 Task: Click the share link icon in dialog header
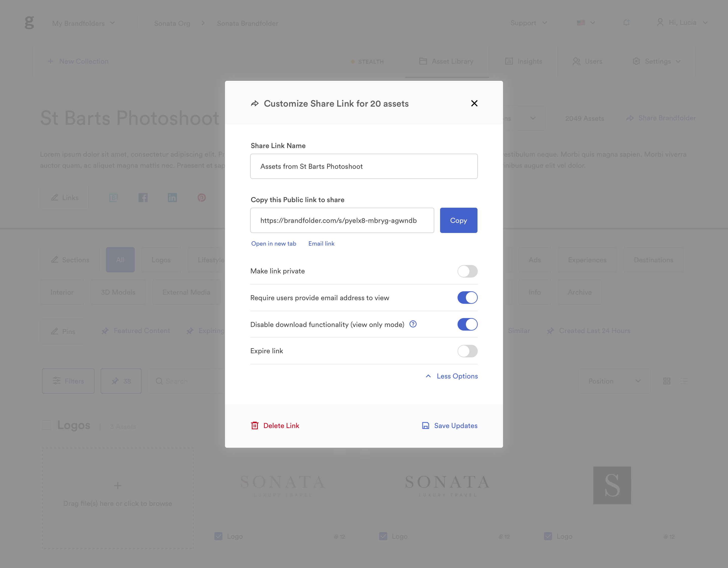(x=255, y=103)
